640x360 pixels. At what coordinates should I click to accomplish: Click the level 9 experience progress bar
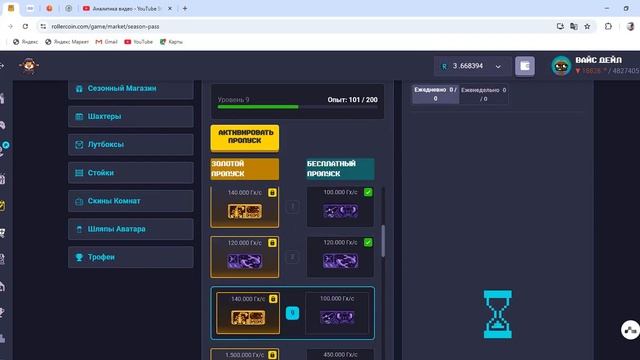click(x=297, y=107)
